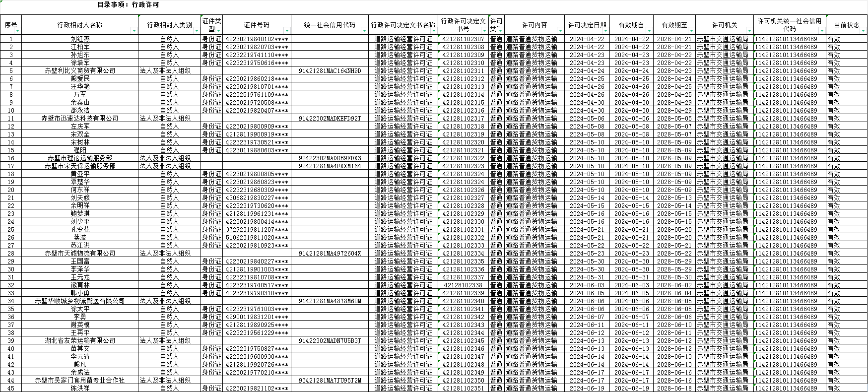Open the 当前状态 filter dropdown arrow

(x=864, y=31)
